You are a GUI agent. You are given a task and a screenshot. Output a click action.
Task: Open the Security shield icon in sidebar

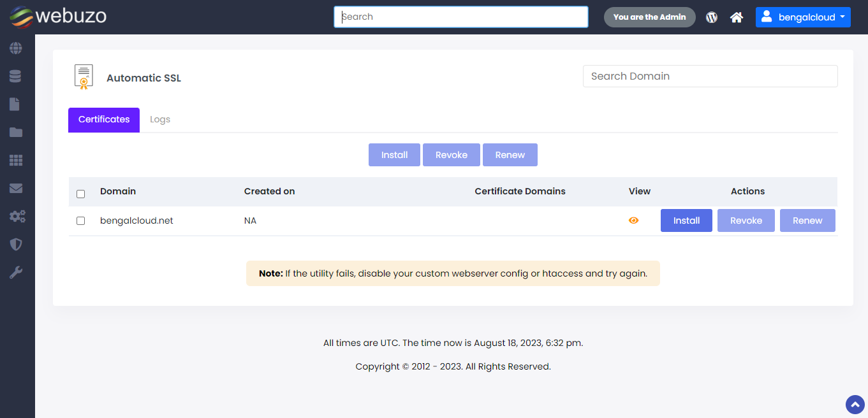click(x=16, y=244)
